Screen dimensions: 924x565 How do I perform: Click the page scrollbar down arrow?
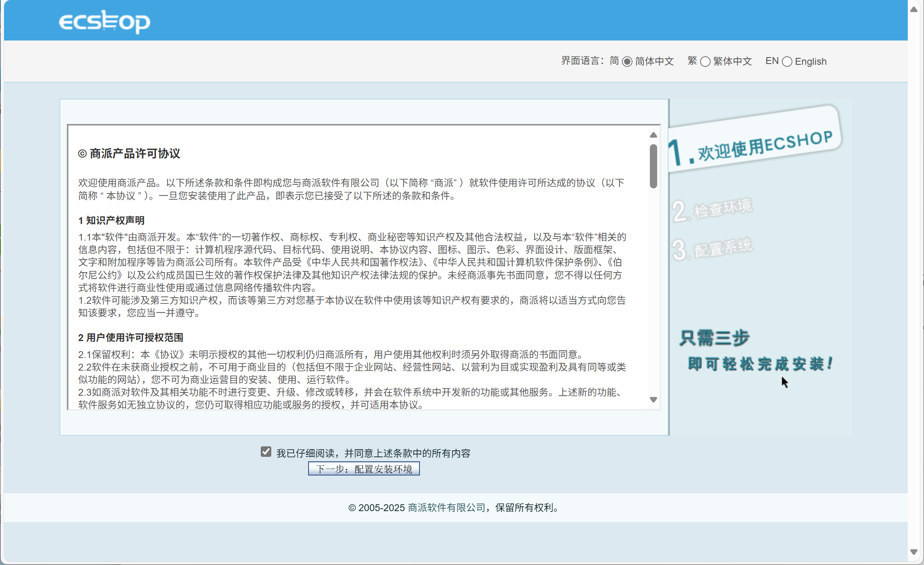(914, 552)
